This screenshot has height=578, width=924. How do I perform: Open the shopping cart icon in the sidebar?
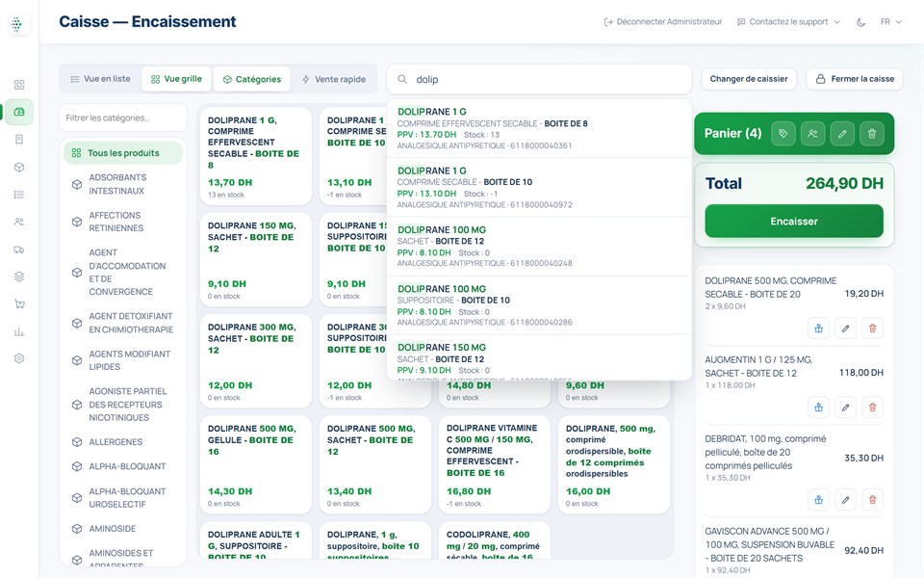[x=19, y=304]
